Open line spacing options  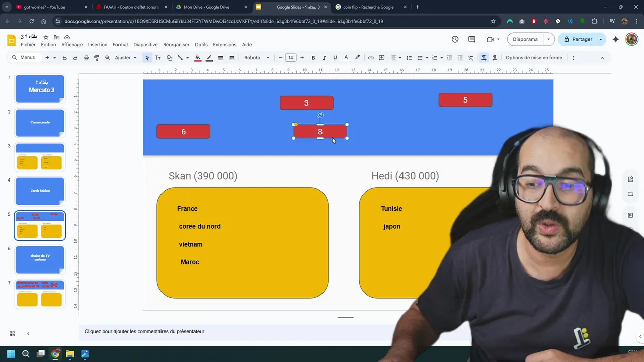tap(409, 58)
